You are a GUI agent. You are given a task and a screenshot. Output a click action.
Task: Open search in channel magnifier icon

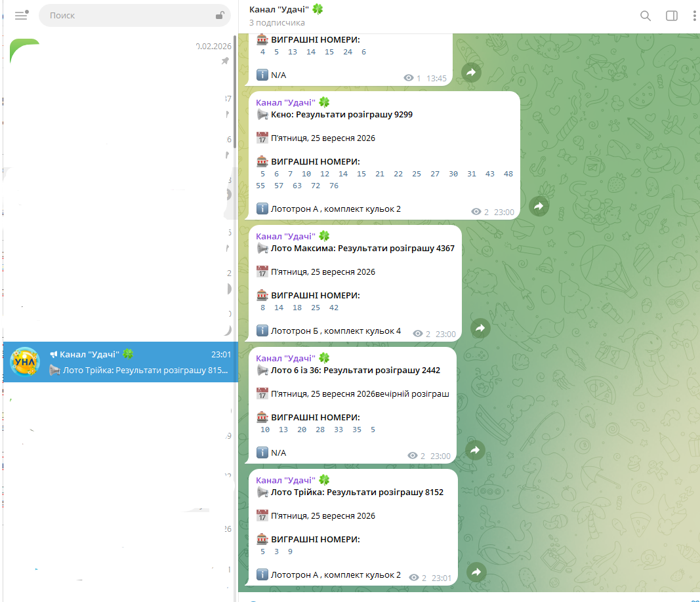645,16
